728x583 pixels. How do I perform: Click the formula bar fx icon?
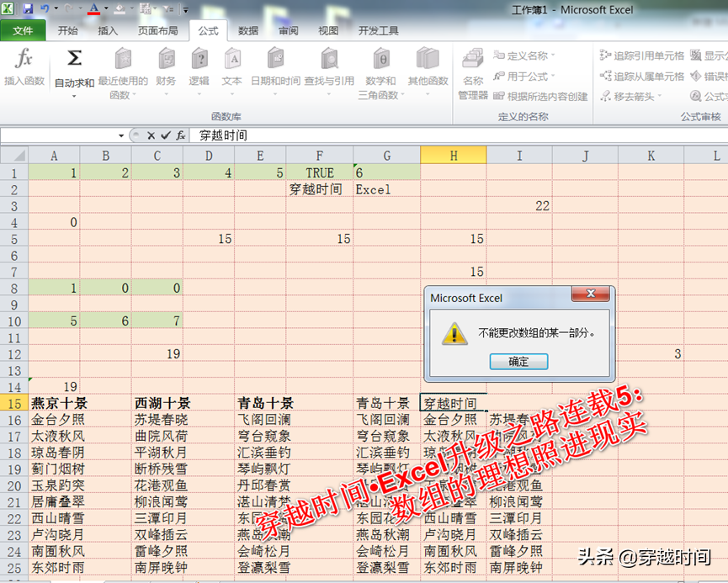pyautogui.click(x=181, y=135)
